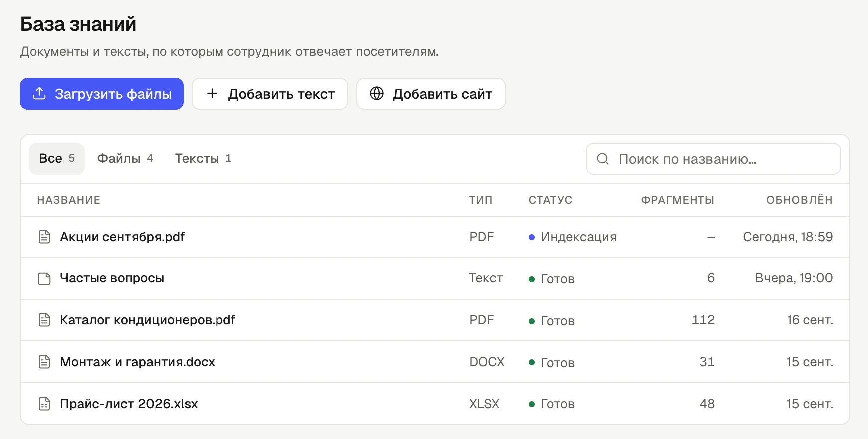Viewport: 868px width, 439px height.
Task: Click the XLSX type cell
Action: tap(484, 404)
